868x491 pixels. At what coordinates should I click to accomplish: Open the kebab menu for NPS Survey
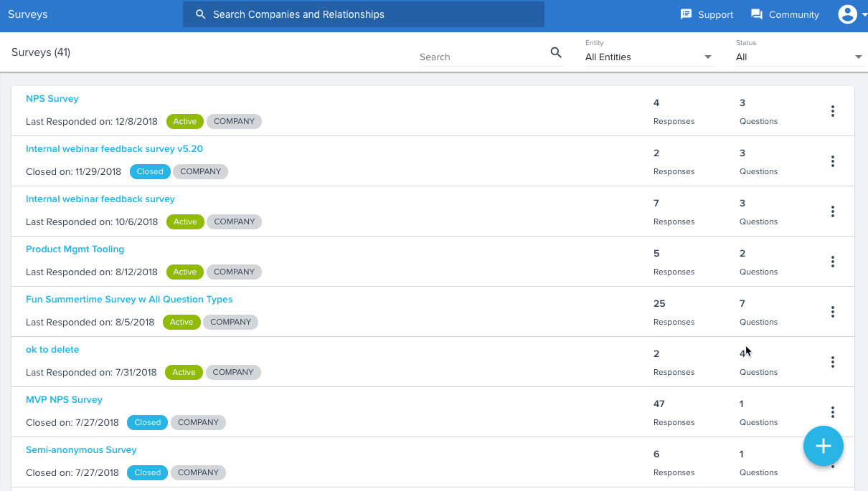(833, 111)
